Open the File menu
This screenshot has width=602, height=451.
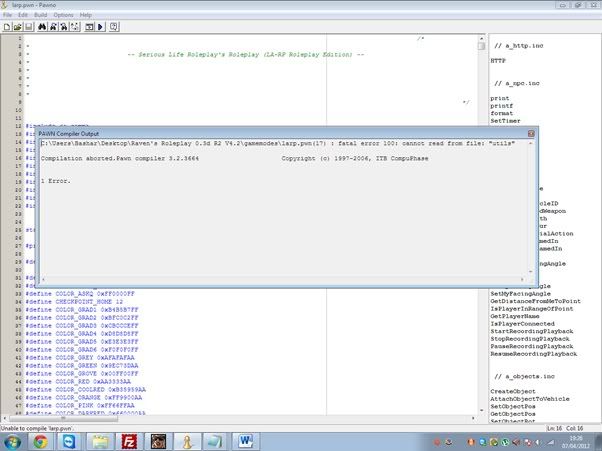[x=7, y=15]
